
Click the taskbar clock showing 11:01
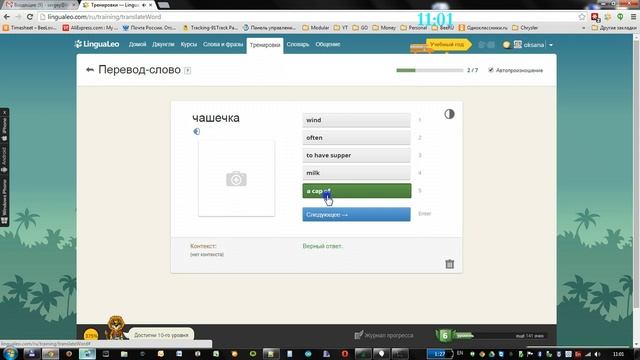[618, 354]
